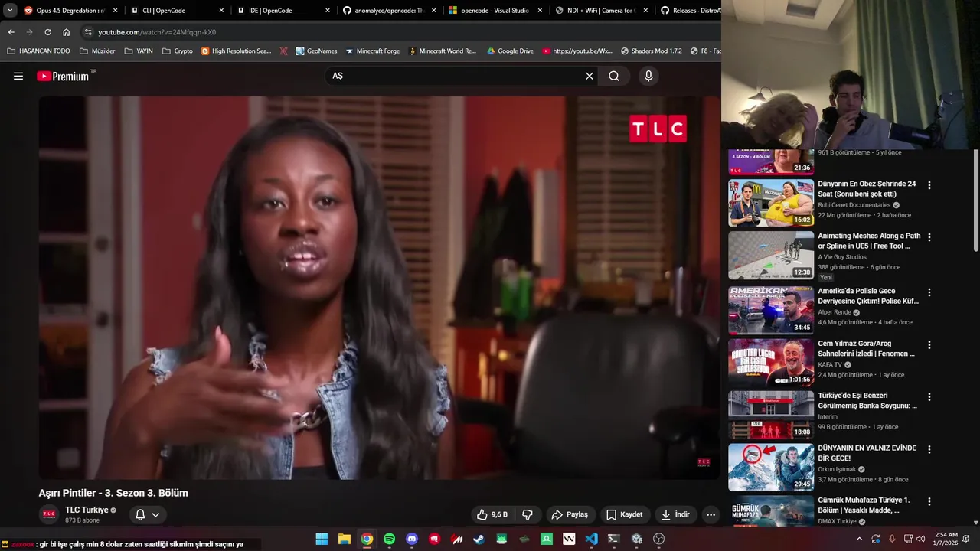Image resolution: width=980 pixels, height=551 pixels.
Task: Open options menu for Banka Soygunu video
Action: [929, 397]
